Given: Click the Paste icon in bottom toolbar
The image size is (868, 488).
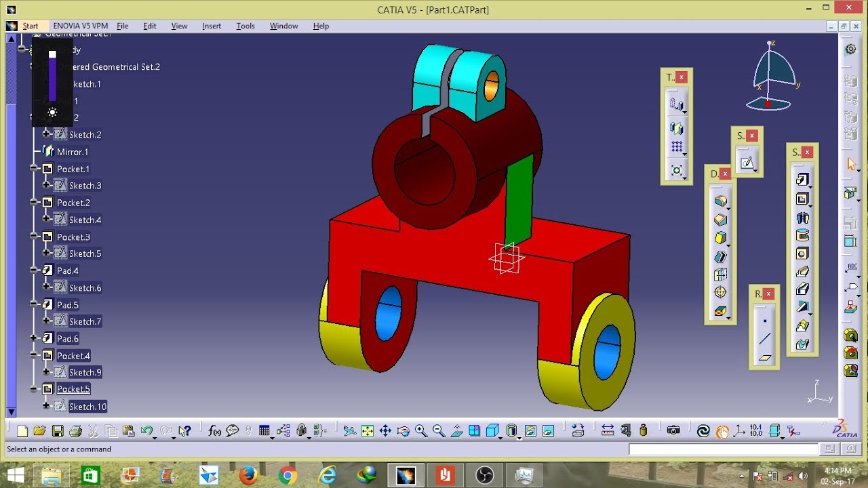Looking at the screenshot, I should (128, 430).
